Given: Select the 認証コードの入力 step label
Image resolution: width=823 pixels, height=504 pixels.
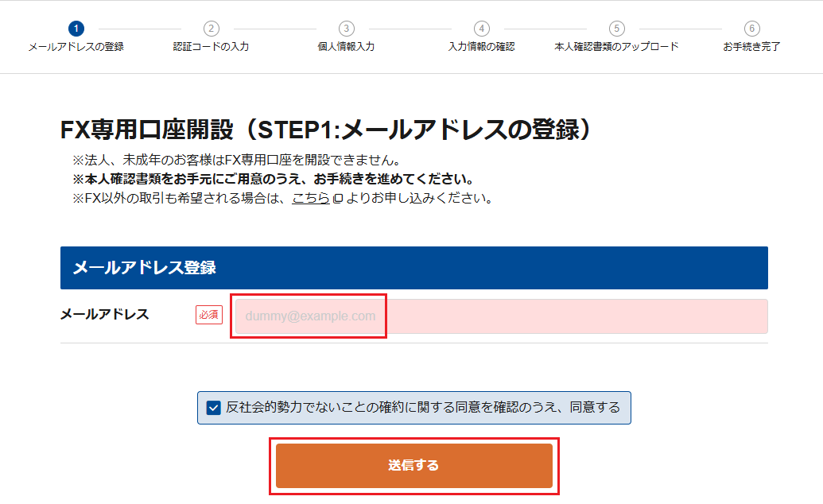Looking at the screenshot, I should click(211, 47).
